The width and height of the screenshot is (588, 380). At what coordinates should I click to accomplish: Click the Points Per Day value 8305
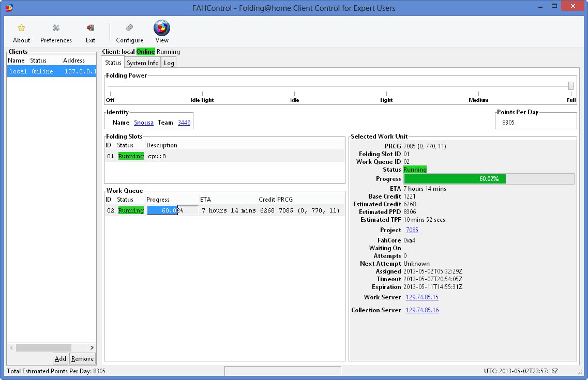[x=508, y=123]
